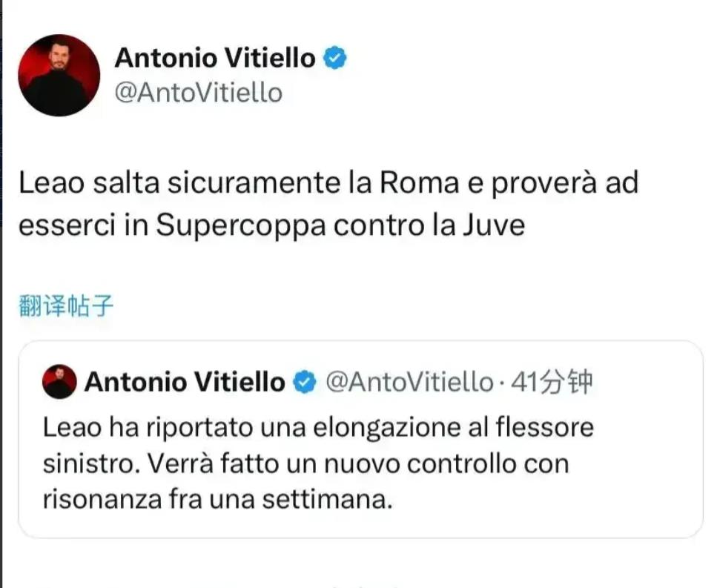Click the verified badge inside the quoted tweet

(x=305, y=383)
